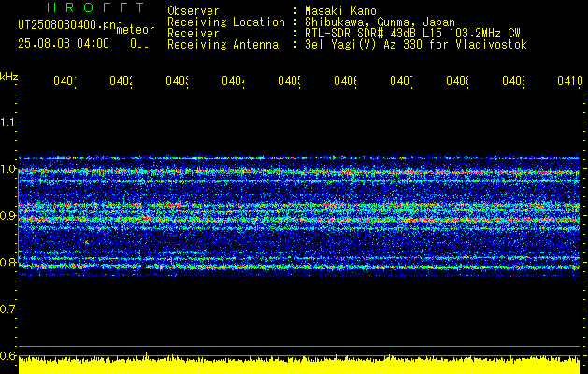Image resolution: width=588 pixels, height=374 pixels.
Task: Click the 0410 time marker
Action: (x=569, y=80)
